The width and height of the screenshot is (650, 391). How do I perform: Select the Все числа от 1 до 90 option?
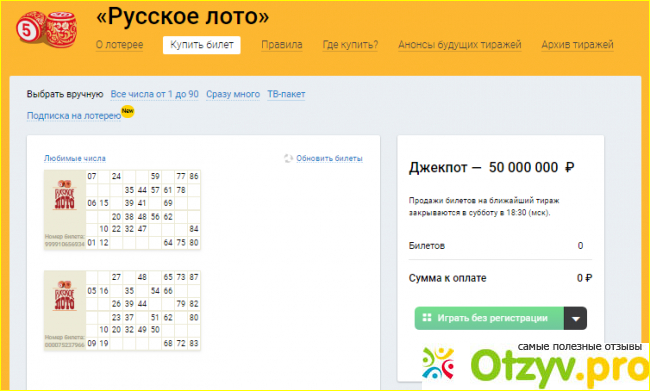coord(155,95)
